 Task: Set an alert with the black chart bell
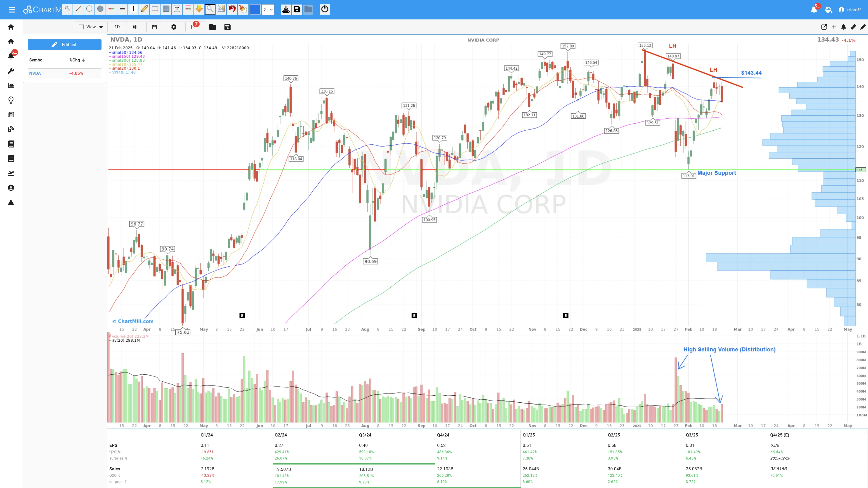coord(844,27)
